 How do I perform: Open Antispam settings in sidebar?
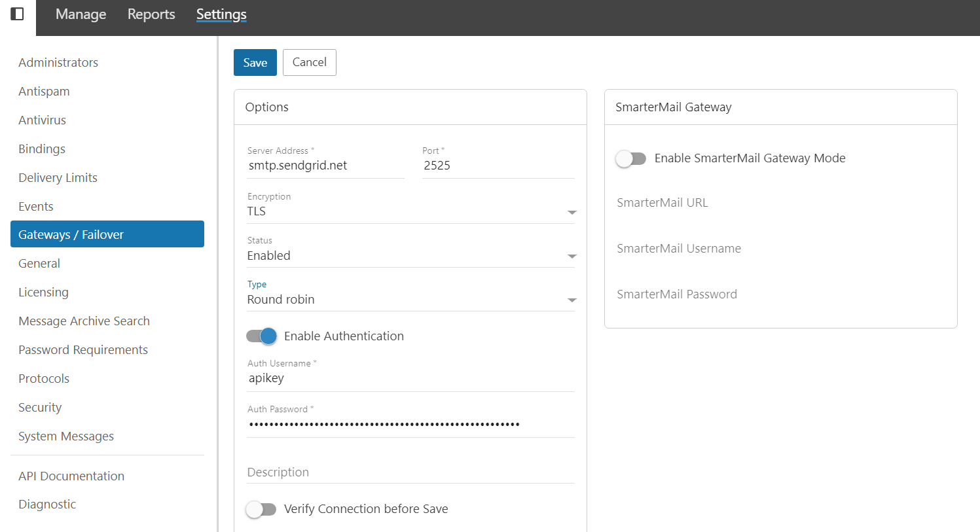[x=44, y=92]
